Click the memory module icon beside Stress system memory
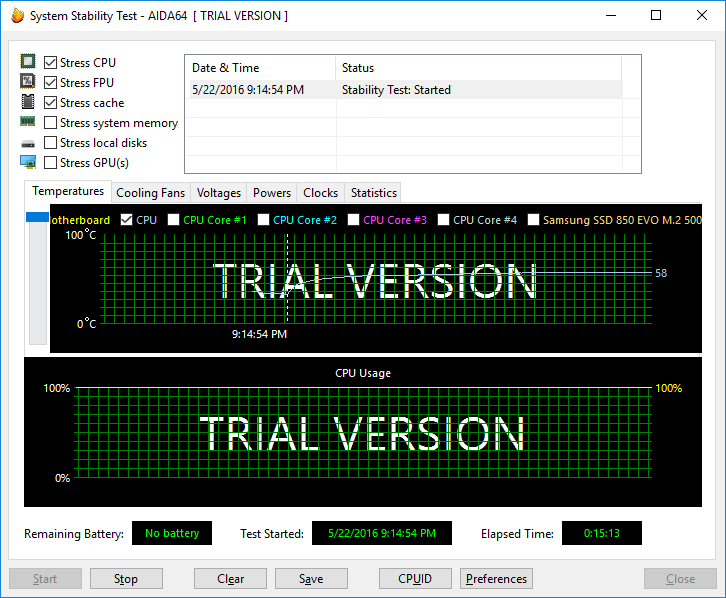 pyautogui.click(x=28, y=122)
